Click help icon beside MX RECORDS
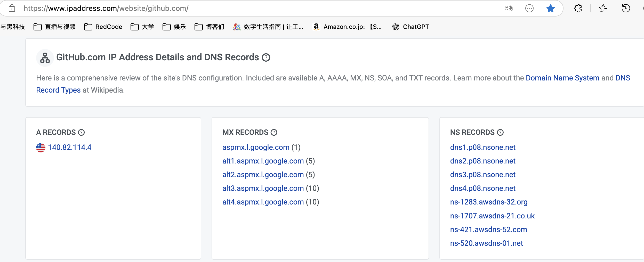This screenshot has height=262, width=644. coord(274,133)
